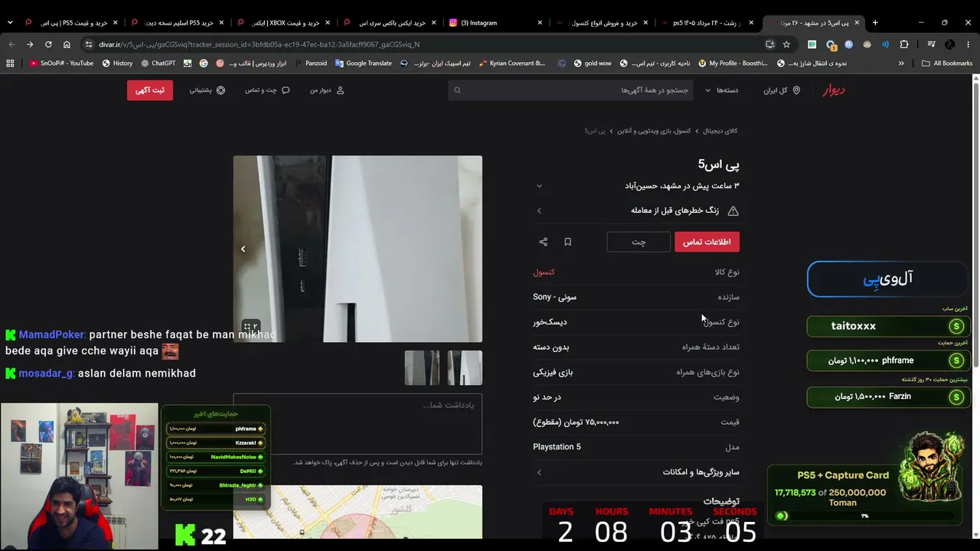Select the left photo thumbnail below the gallery
980x551 pixels.
coord(422,368)
